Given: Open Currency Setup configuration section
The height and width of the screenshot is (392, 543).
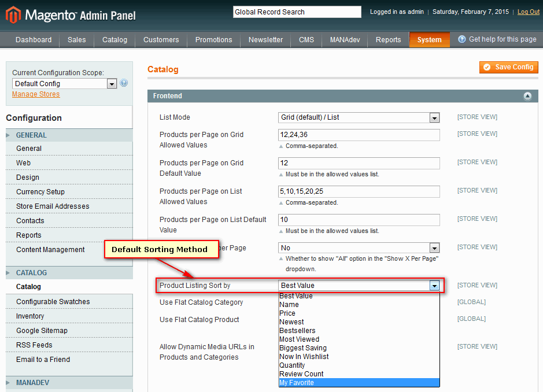Looking at the screenshot, I should (x=40, y=192).
